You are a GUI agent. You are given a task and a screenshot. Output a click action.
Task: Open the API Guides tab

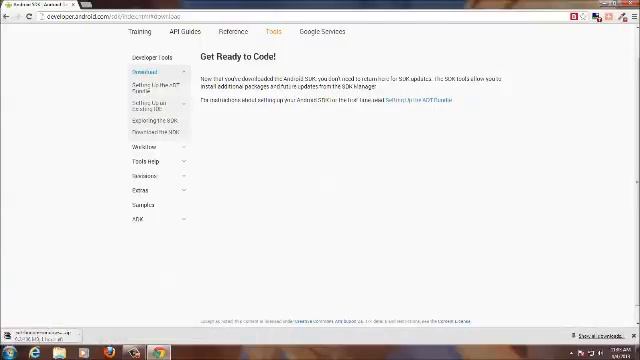pos(185,31)
